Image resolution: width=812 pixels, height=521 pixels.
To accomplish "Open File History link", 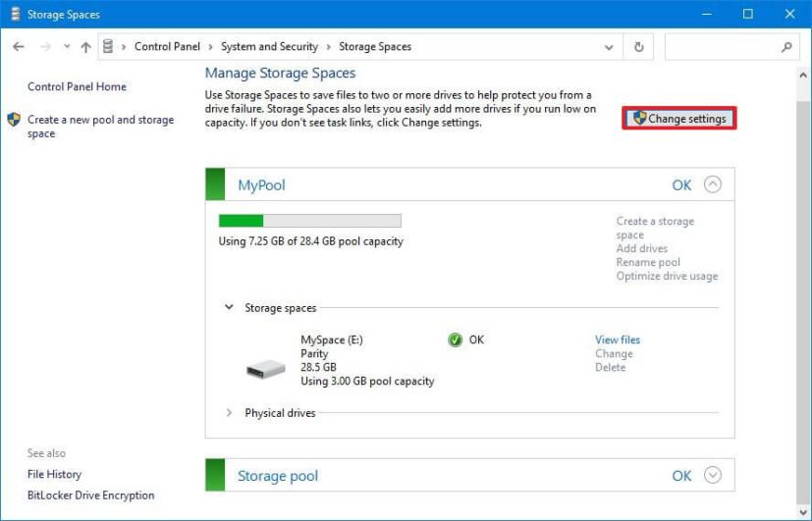I will 54,474.
